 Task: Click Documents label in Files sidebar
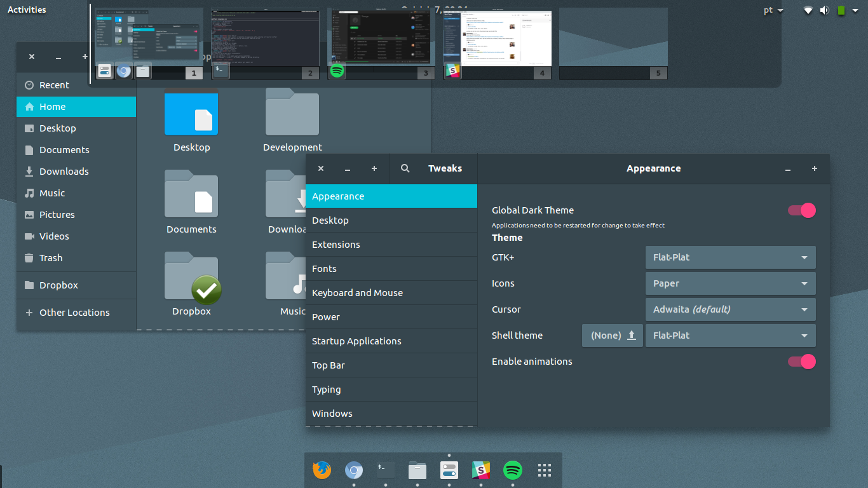tap(64, 150)
